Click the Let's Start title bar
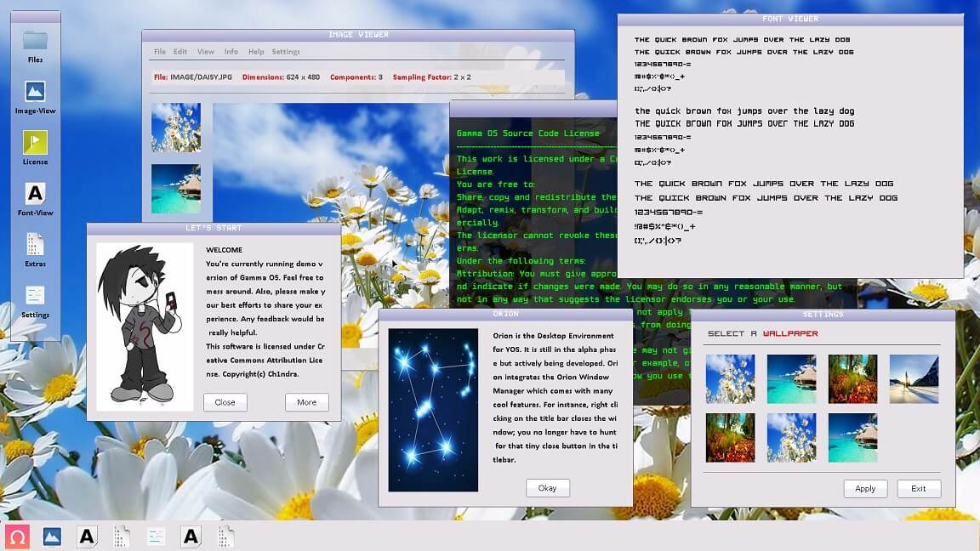 pyautogui.click(x=214, y=229)
